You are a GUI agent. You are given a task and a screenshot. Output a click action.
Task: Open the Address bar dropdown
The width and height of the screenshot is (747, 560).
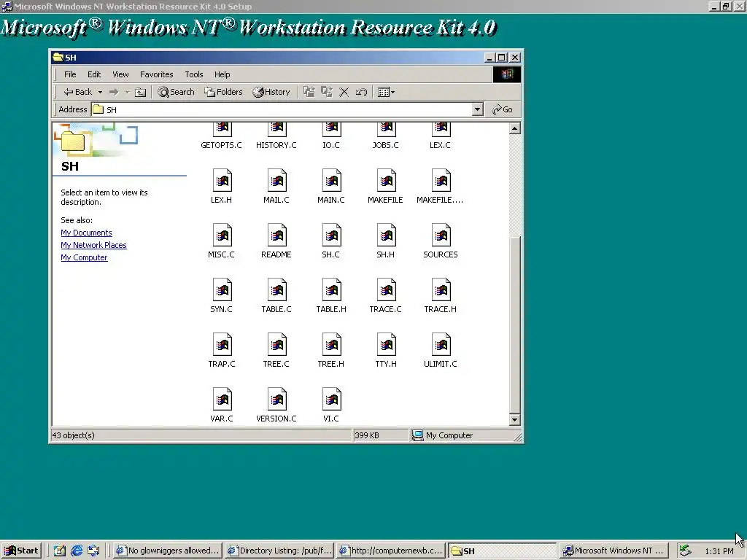point(477,109)
